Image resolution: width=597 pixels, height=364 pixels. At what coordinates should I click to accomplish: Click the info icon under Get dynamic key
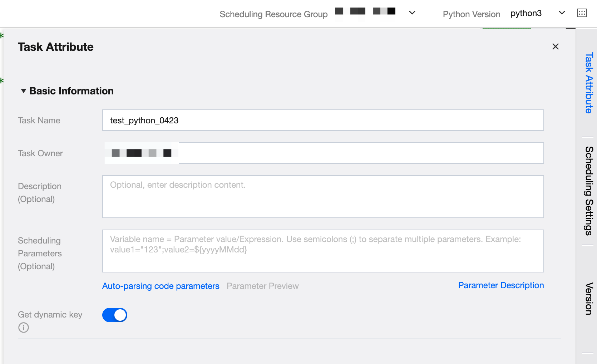[24, 328]
